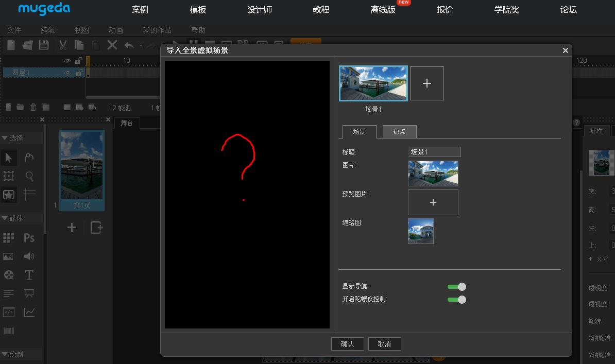Open the undo history dropdown arrow

click(141, 45)
